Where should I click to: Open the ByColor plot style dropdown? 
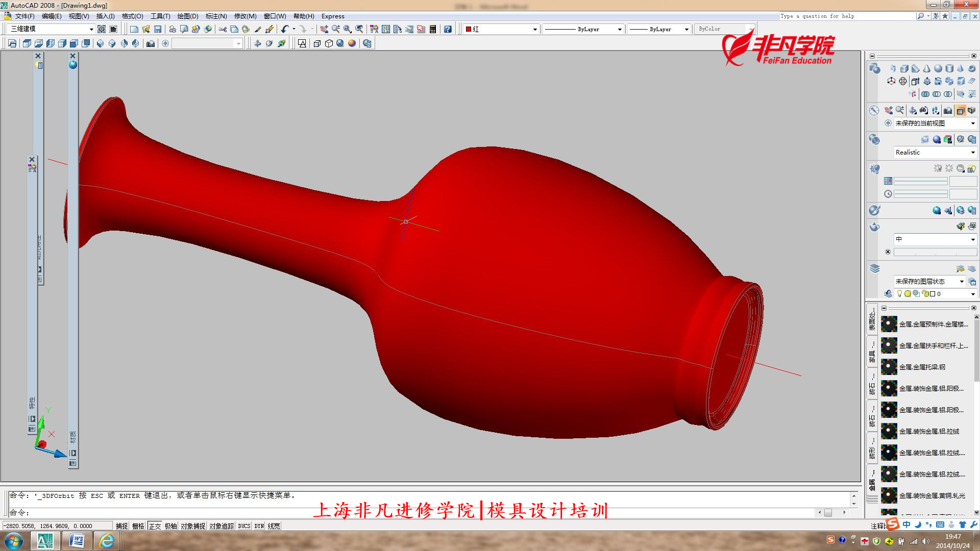(x=724, y=29)
